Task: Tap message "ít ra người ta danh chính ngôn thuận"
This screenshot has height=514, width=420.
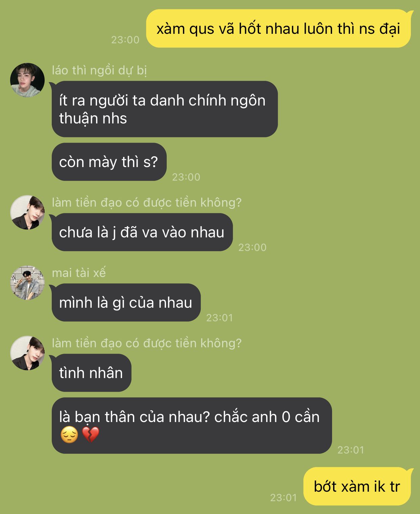Action: pyautogui.click(x=165, y=109)
